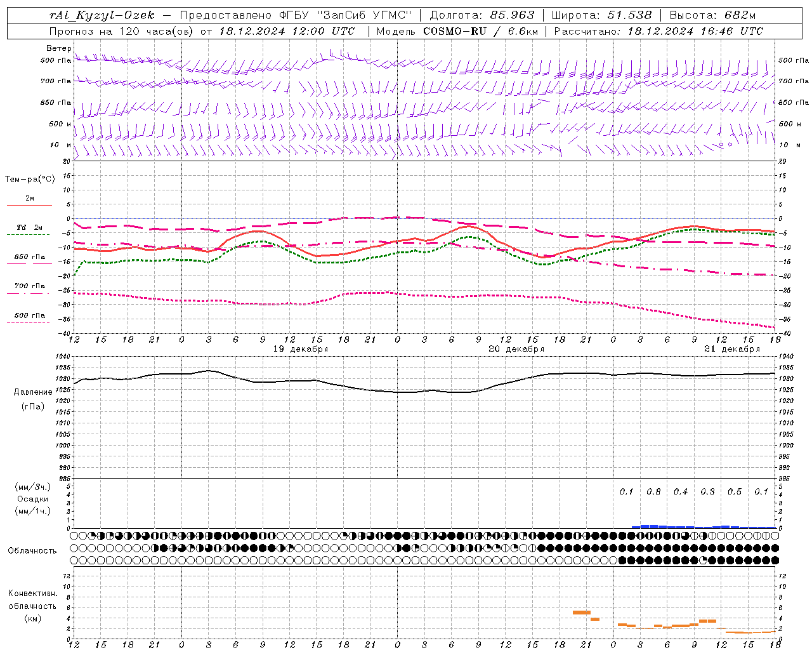Image resolution: width=812 pixels, height=650 pixels.
Task: Click the Давление pressure panel label
Action: coord(33,392)
